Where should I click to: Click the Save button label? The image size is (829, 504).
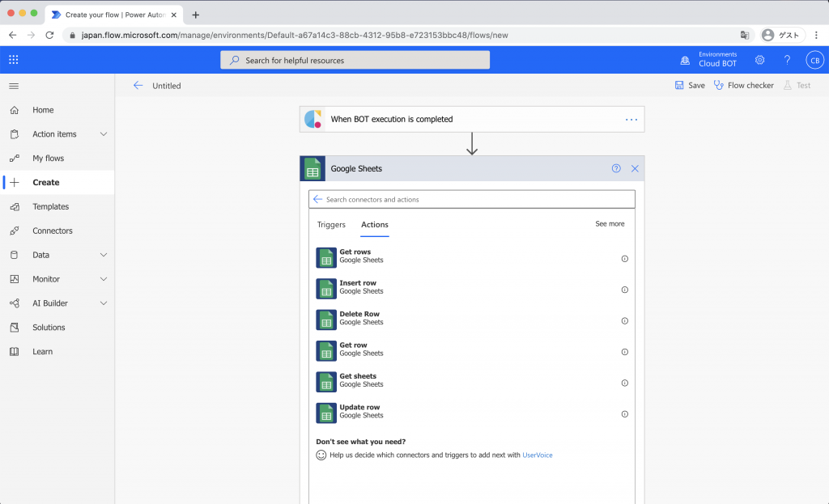[696, 85]
